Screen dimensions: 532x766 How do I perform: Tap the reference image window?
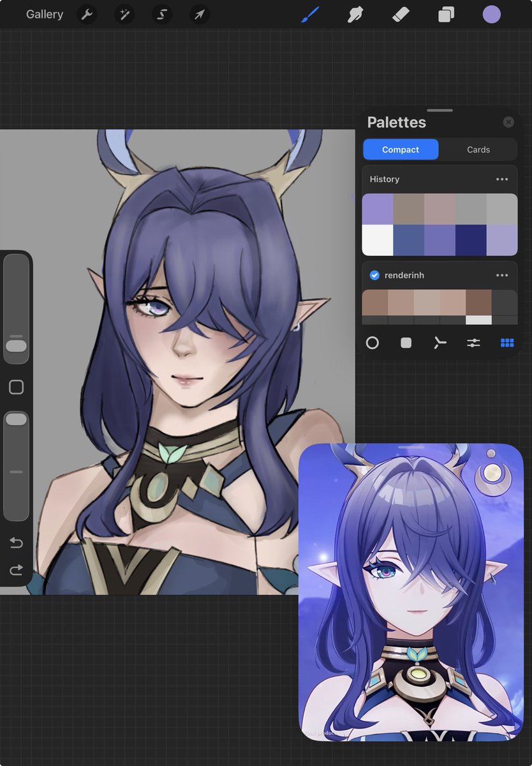pyautogui.click(x=411, y=592)
